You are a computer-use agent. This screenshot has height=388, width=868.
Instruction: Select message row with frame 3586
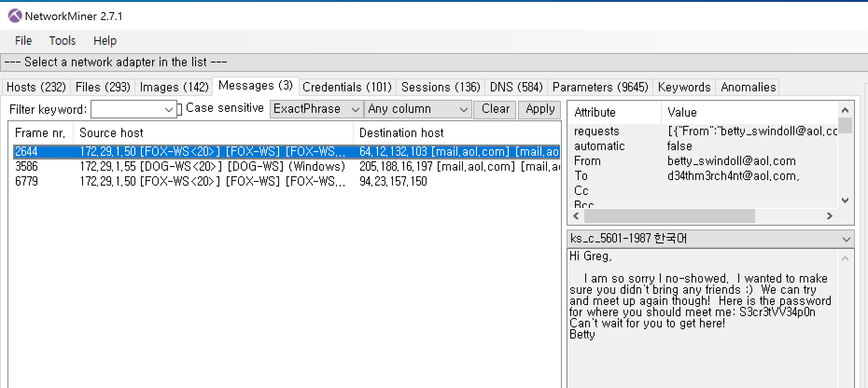pos(287,166)
